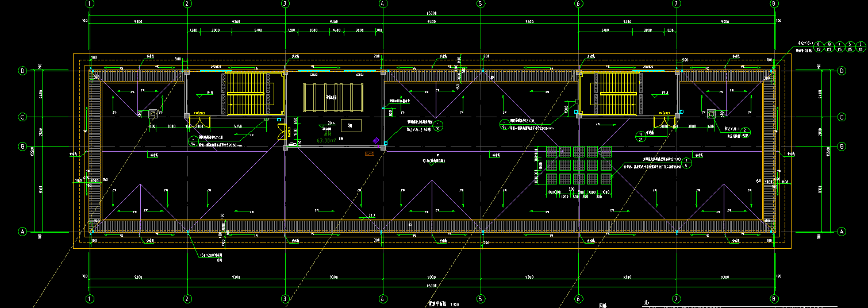Select the left square roof drain symbol
The width and height of the screenshot is (868, 308).
click(153, 113)
